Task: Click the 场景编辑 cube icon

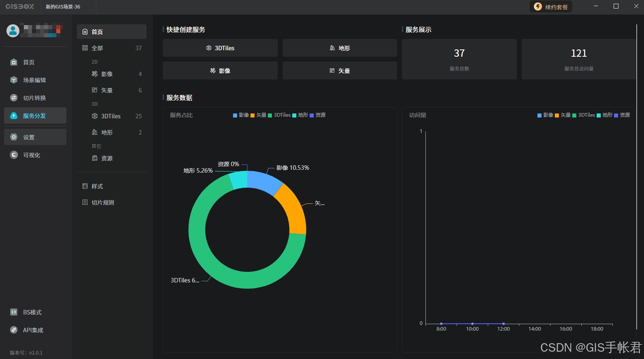Action: coord(14,80)
